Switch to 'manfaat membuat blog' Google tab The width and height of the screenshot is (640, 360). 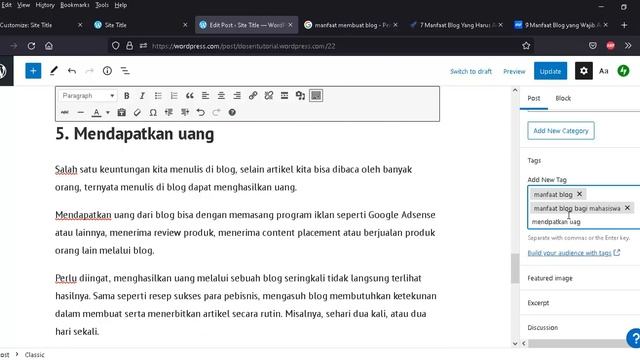coord(351,25)
